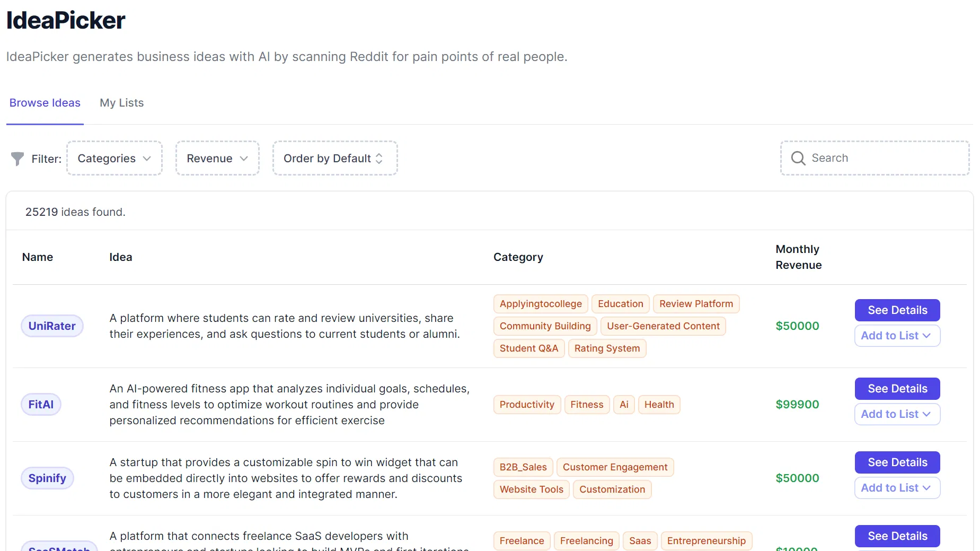The width and height of the screenshot is (980, 551).
Task: Click the Education category tag
Action: click(x=620, y=303)
